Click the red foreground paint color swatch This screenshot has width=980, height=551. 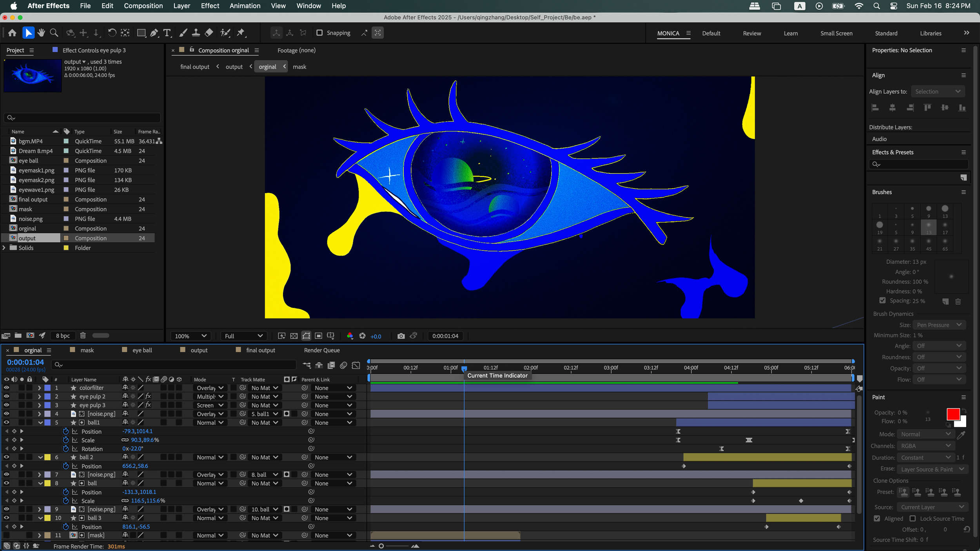(x=953, y=414)
